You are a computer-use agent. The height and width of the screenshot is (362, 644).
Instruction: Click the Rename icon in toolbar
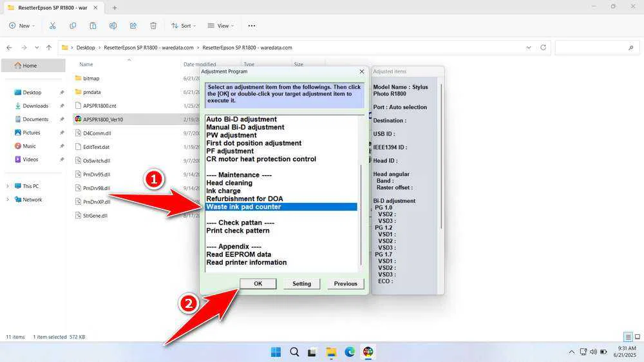point(113,26)
